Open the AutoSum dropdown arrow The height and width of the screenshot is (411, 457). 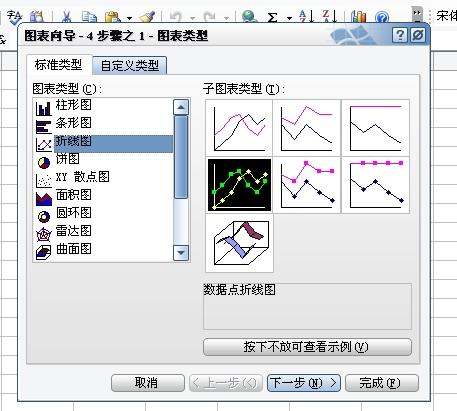click(x=289, y=18)
